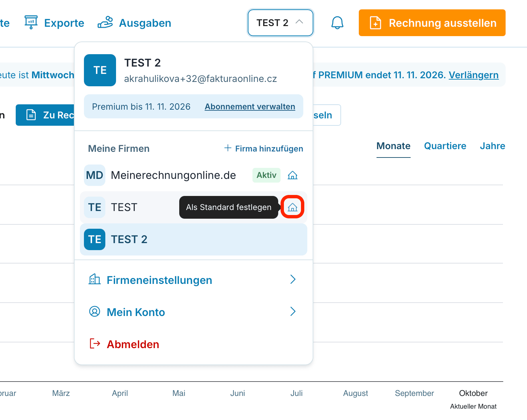Select the TEST company row
This screenshot has width=527, height=420.
(x=194, y=207)
